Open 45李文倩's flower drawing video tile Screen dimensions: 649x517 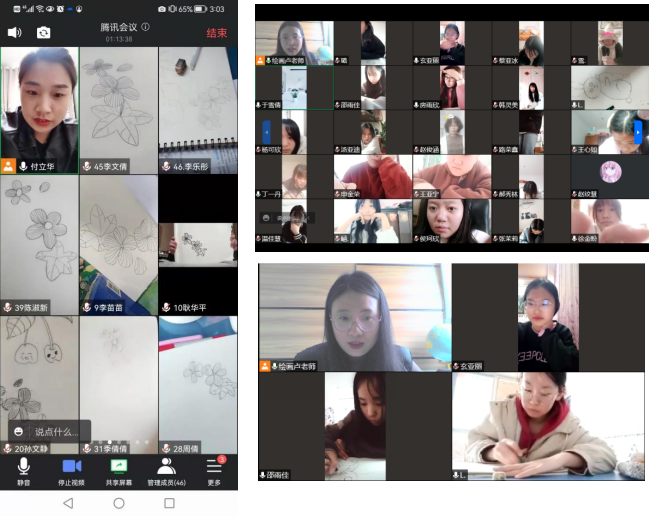(118, 108)
